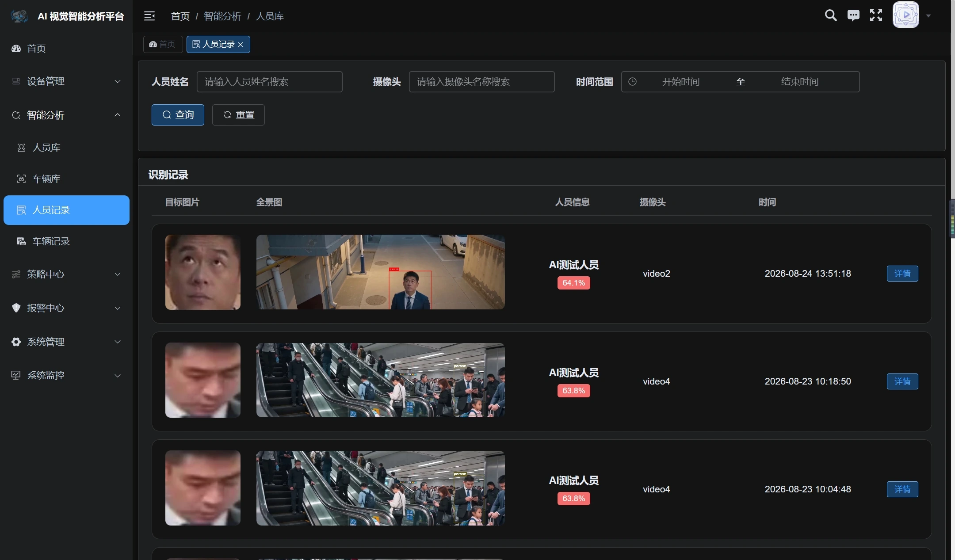This screenshot has height=560, width=955.
Task: Expand the 系统监控 menu
Action: pos(66,376)
